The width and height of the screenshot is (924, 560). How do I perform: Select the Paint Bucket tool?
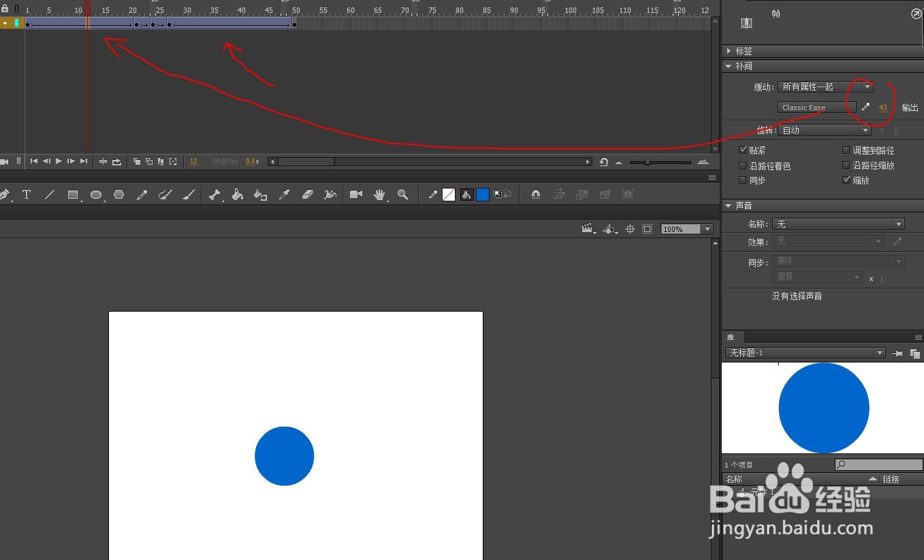(x=238, y=195)
